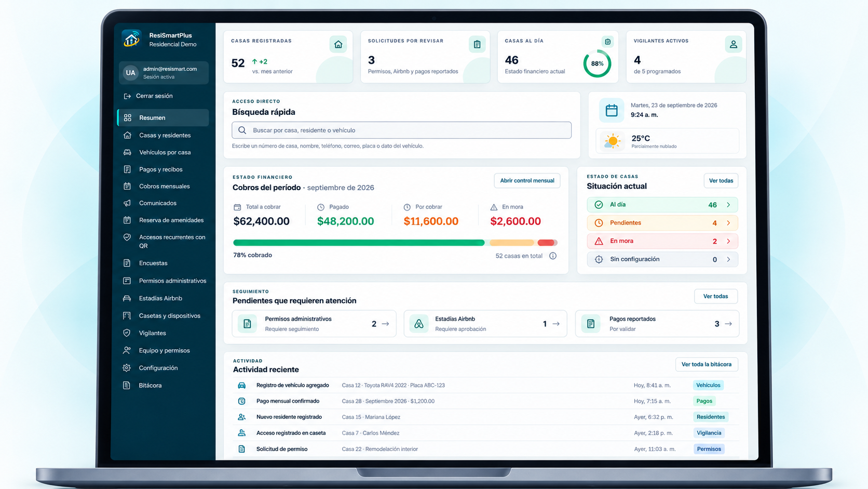Click the document icon in Permisos administrativos card

[x=247, y=324]
